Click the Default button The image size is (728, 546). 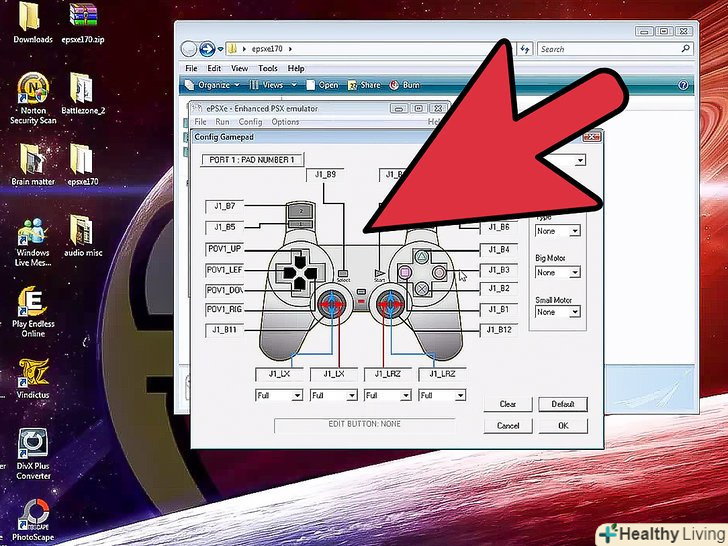(563, 404)
